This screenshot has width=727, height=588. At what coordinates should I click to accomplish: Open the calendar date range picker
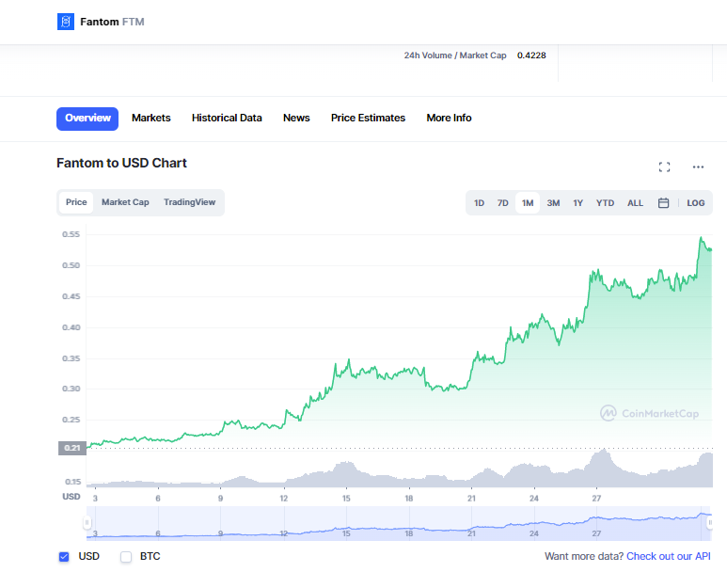pyautogui.click(x=663, y=203)
